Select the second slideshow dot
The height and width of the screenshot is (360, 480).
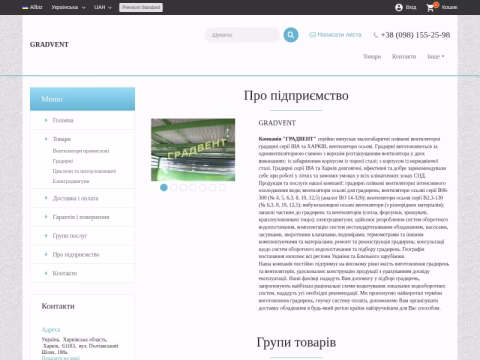pos(173,188)
